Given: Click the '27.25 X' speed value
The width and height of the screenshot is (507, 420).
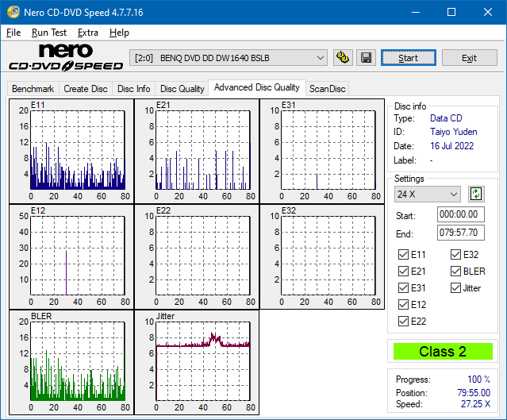Looking at the screenshot, I should pos(475,404).
